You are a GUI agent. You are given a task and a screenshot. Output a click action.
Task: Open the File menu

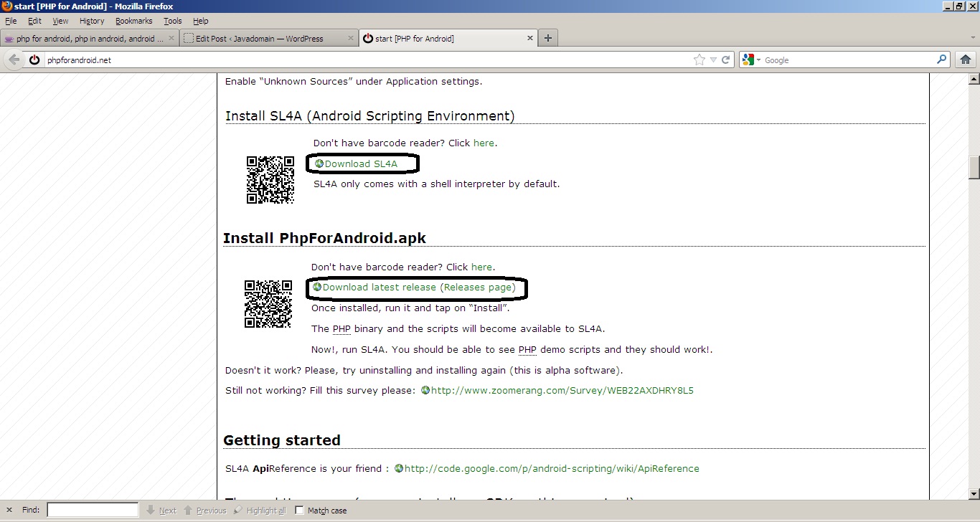[11, 21]
